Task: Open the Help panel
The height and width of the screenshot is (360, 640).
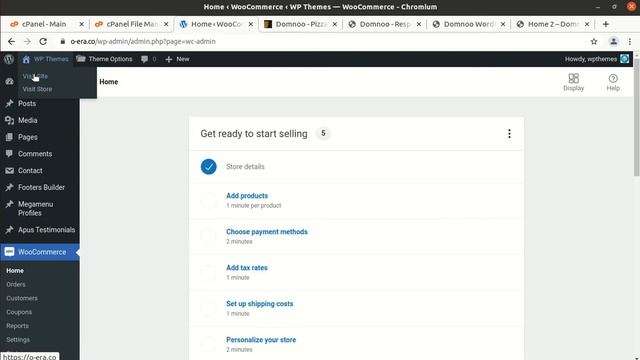Action: point(613,82)
